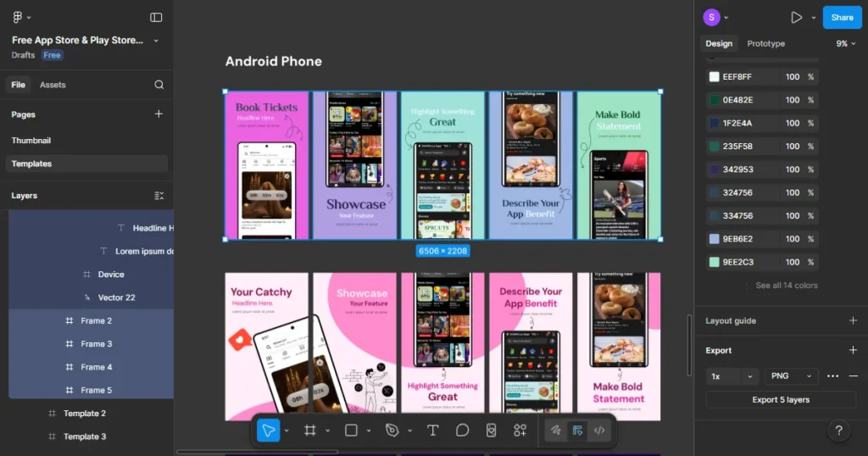
Task: Click the Present play icon
Action: tap(796, 18)
